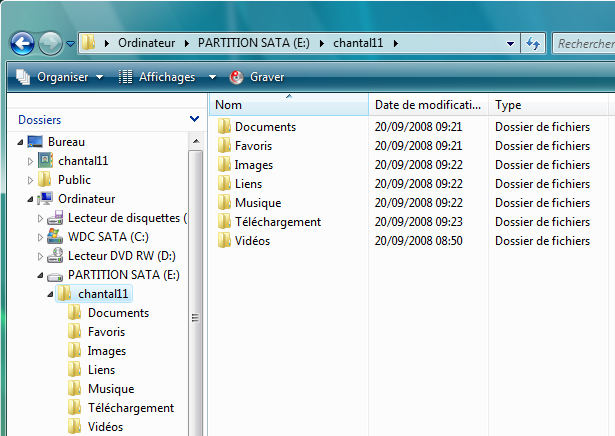Select PARTITION SATA (E:) breadcrumb segment
The height and width of the screenshot is (436, 615).
point(253,43)
